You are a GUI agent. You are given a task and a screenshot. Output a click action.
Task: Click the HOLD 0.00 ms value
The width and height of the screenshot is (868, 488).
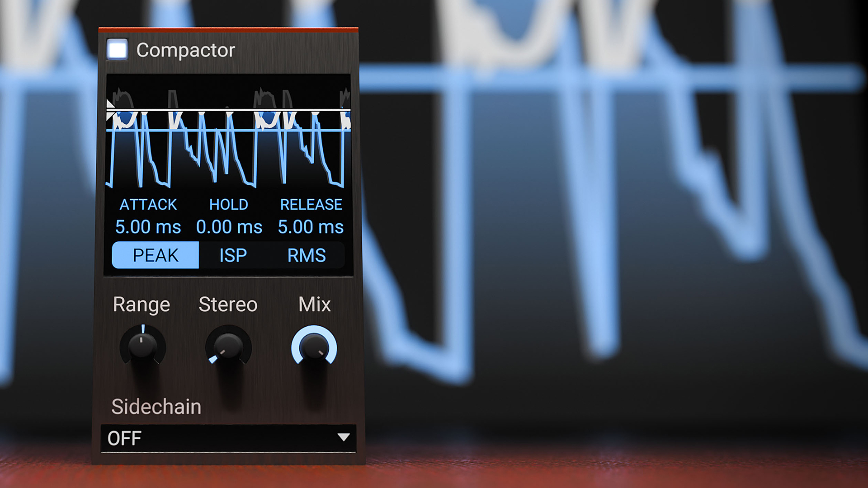pyautogui.click(x=229, y=227)
